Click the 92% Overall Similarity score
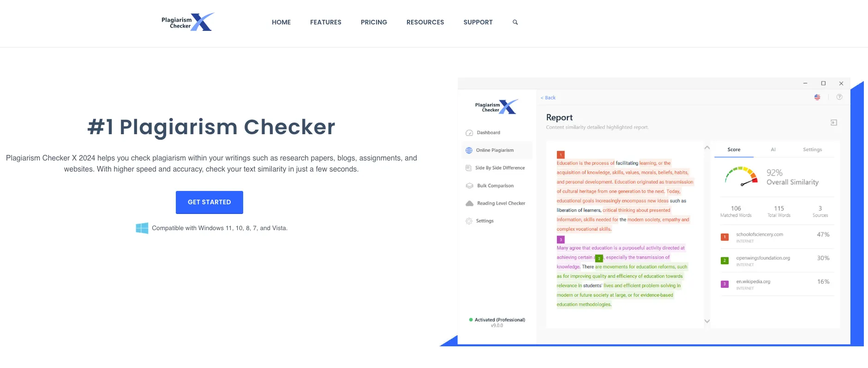The image size is (868, 368). (792, 177)
